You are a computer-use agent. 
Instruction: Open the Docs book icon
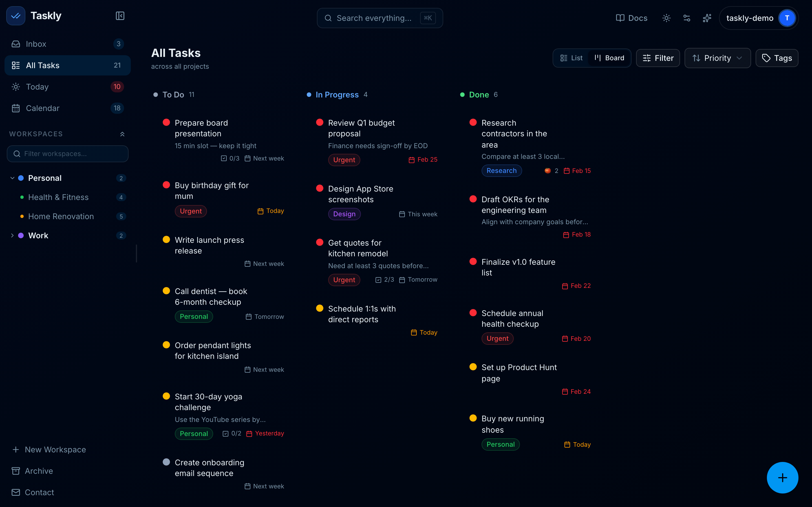click(620, 18)
